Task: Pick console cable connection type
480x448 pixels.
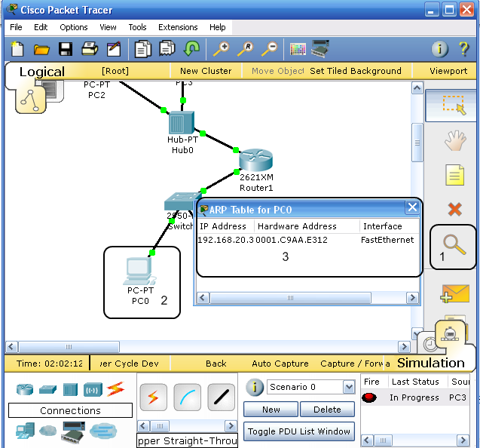Action: pos(187,397)
